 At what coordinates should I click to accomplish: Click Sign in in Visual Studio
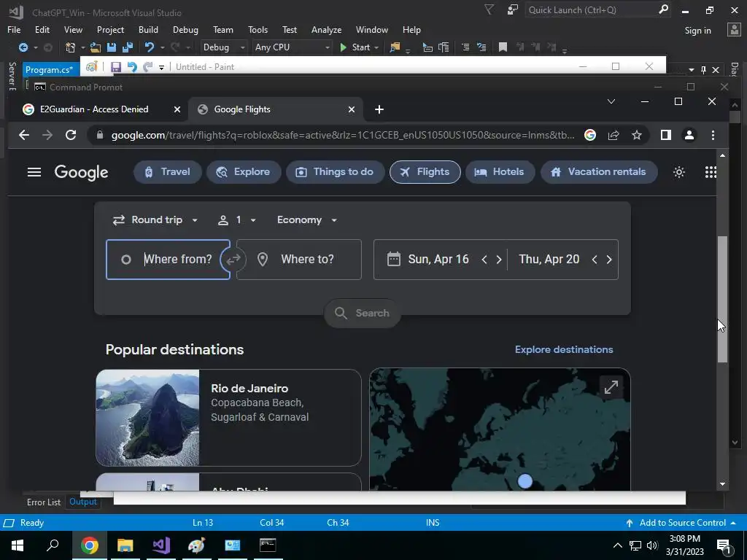pyautogui.click(x=697, y=31)
